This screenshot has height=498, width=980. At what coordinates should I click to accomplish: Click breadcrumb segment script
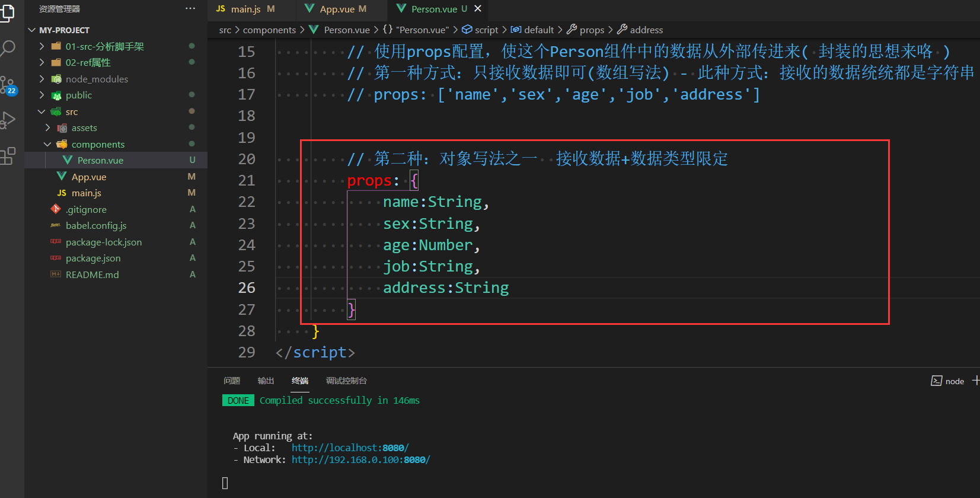click(x=486, y=30)
